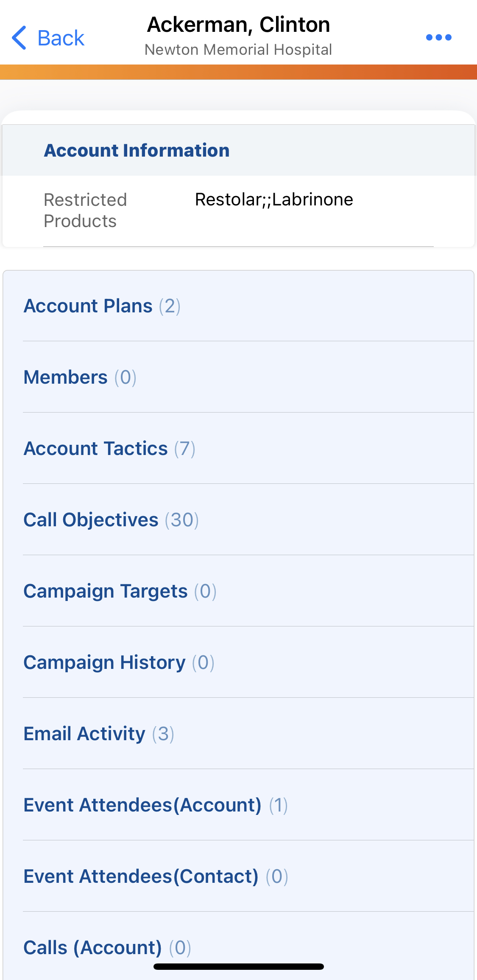Image resolution: width=477 pixels, height=980 pixels.
Task: Tap the home indicator bar
Action: click(x=238, y=966)
